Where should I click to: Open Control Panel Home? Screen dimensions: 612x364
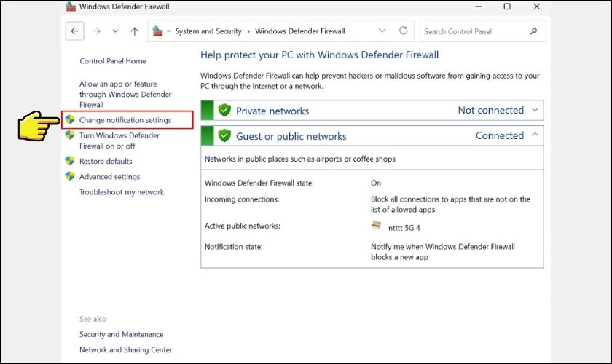click(x=113, y=61)
